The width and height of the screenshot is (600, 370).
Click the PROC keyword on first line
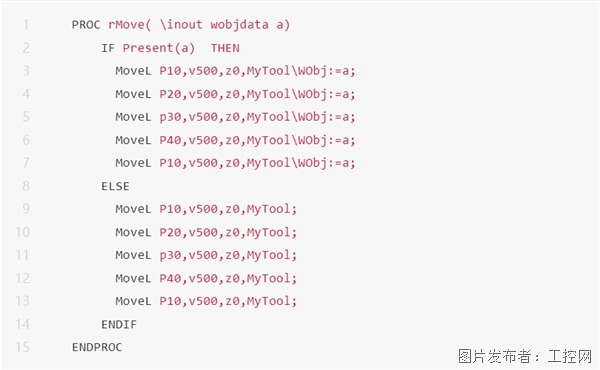pyautogui.click(x=86, y=25)
